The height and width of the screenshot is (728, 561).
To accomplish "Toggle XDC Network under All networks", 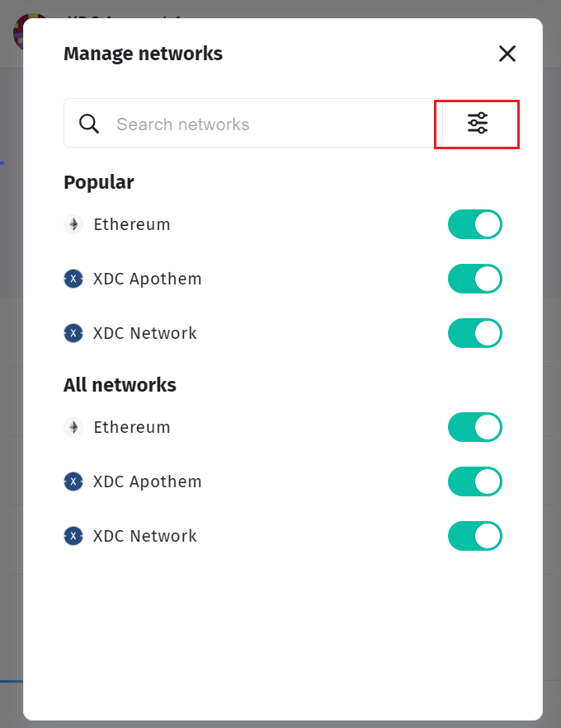I will pyautogui.click(x=474, y=536).
